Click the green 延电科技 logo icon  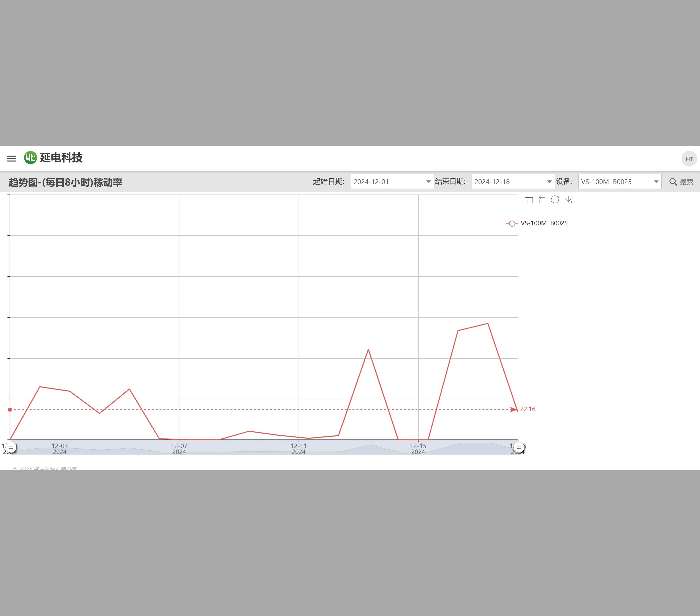31,158
